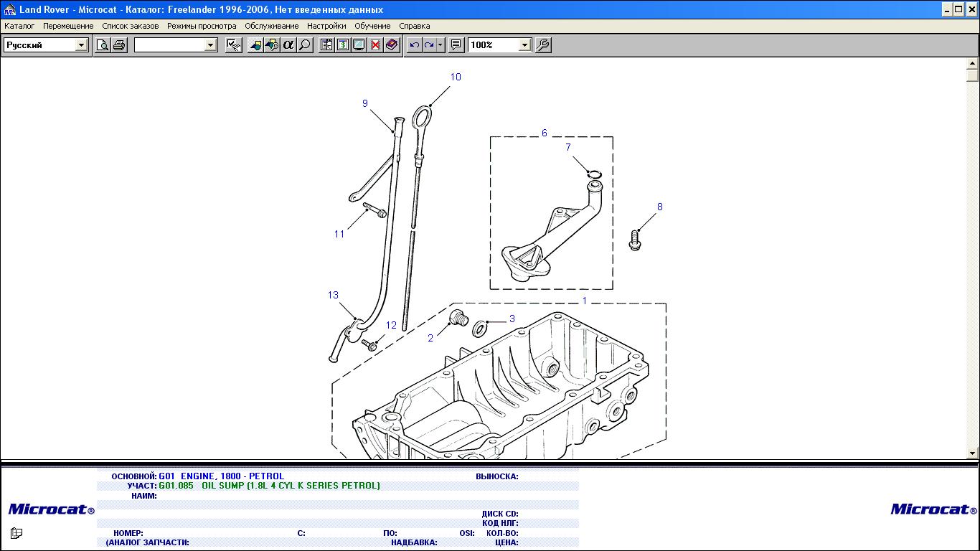Click the single-shapes index icon
Viewport: 980px width, 551px height.
tap(255, 44)
